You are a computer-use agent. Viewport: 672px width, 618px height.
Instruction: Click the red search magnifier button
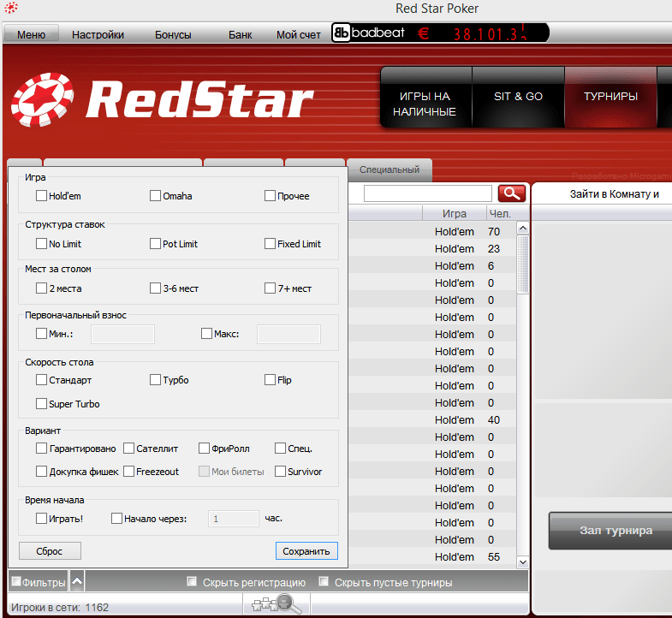[x=512, y=193]
